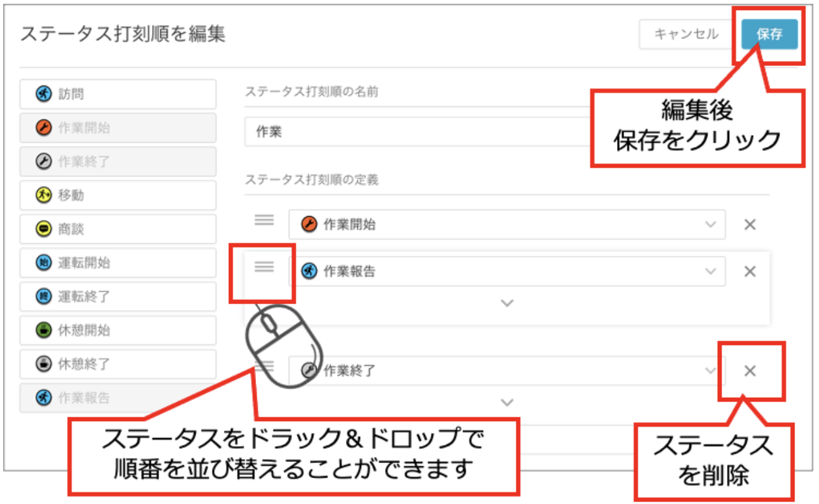
Task: Click the greyed 作業開始 item in left list
Action: [x=118, y=128]
